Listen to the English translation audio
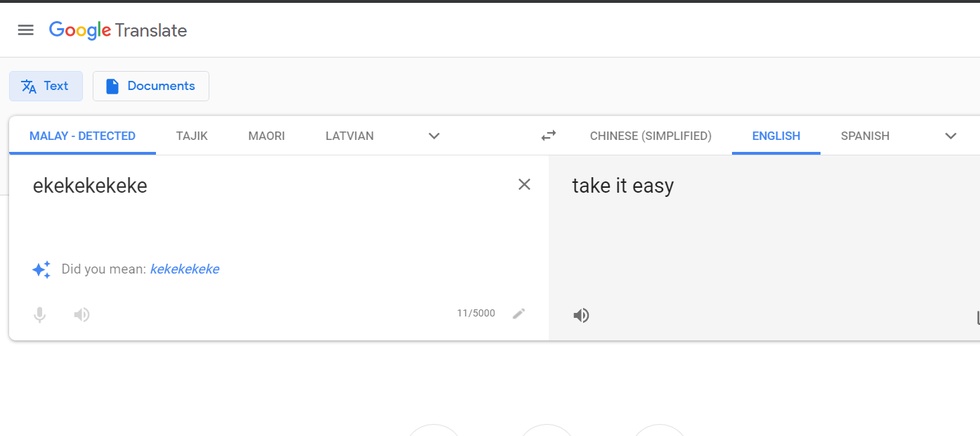The image size is (980, 436). 581,316
